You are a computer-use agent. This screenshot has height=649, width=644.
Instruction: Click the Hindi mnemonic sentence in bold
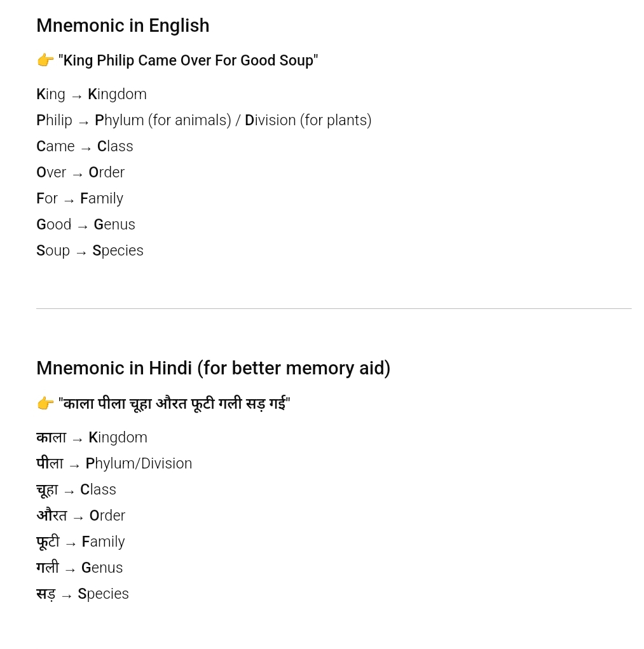[x=174, y=403]
